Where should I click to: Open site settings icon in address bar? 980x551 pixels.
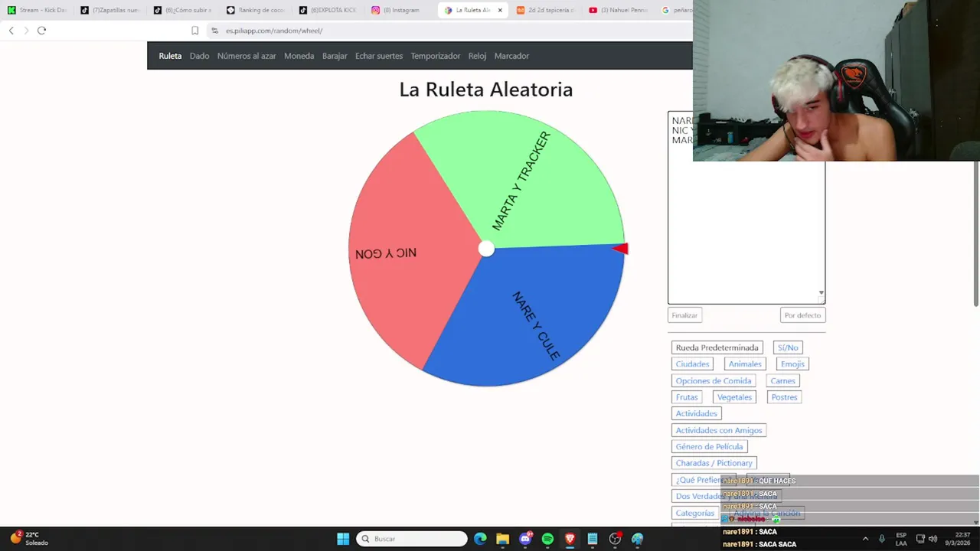click(215, 31)
